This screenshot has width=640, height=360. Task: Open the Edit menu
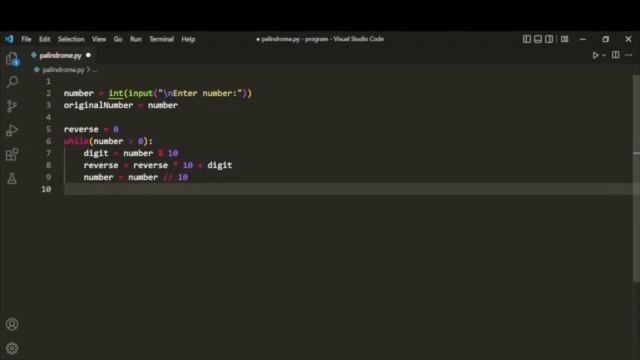click(44, 39)
